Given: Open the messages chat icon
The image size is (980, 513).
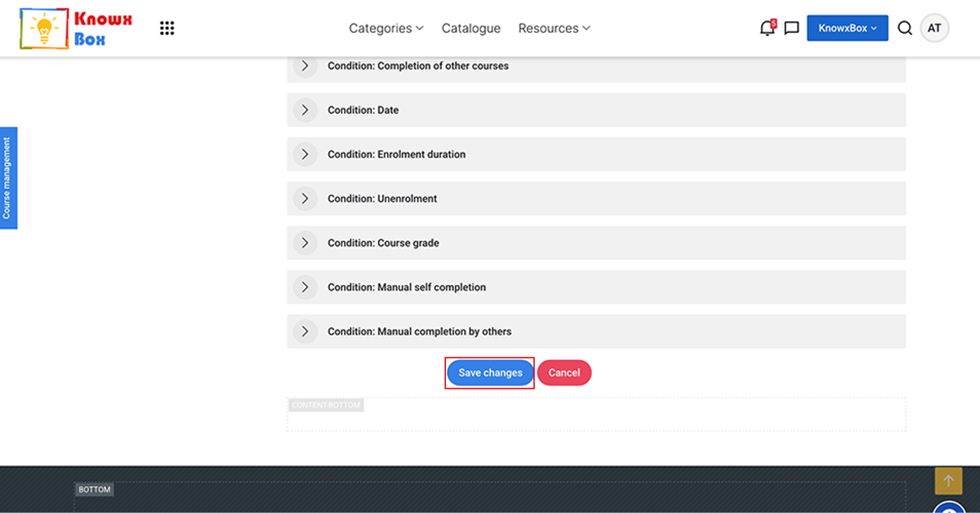Looking at the screenshot, I should [x=792, y=28].
